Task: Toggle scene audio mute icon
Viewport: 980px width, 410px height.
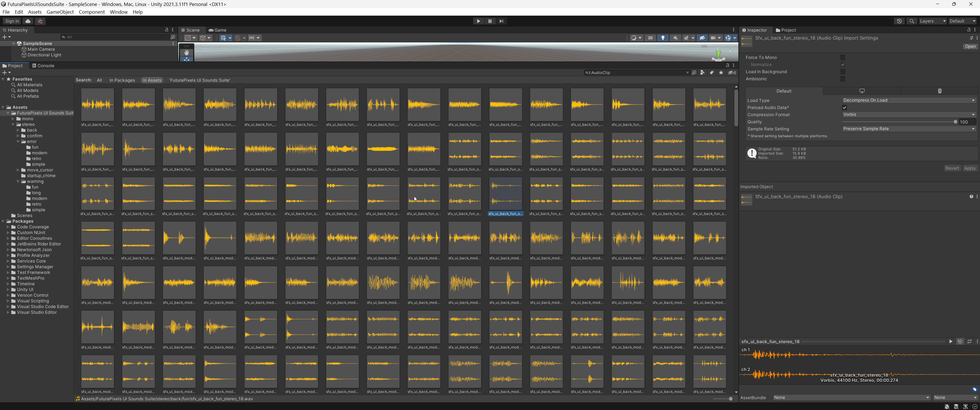Action: tap(676, 38)
